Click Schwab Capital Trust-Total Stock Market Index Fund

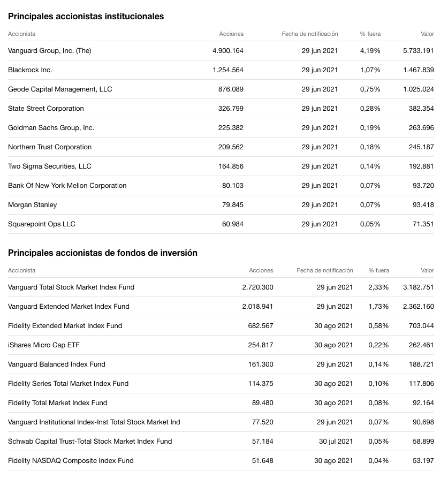click(90, 441)
